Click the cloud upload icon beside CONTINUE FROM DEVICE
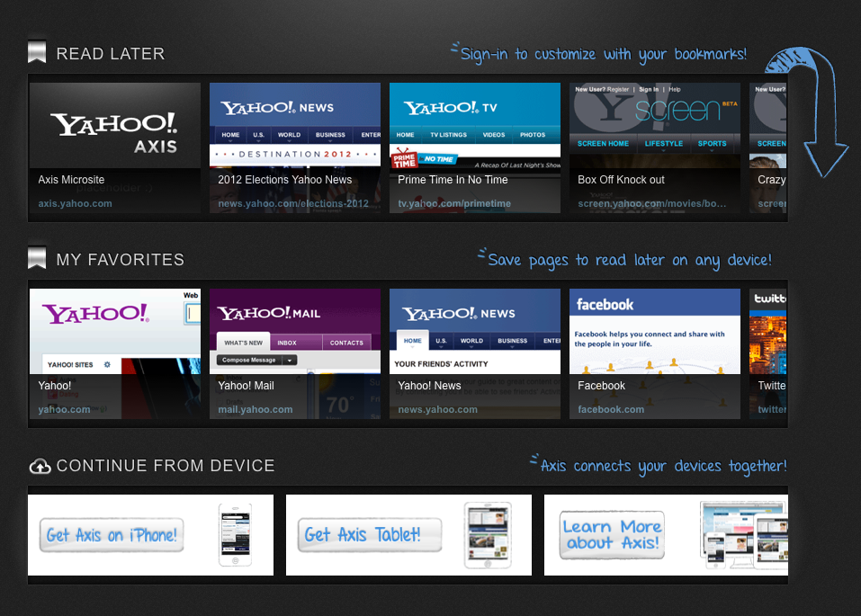 40,466
